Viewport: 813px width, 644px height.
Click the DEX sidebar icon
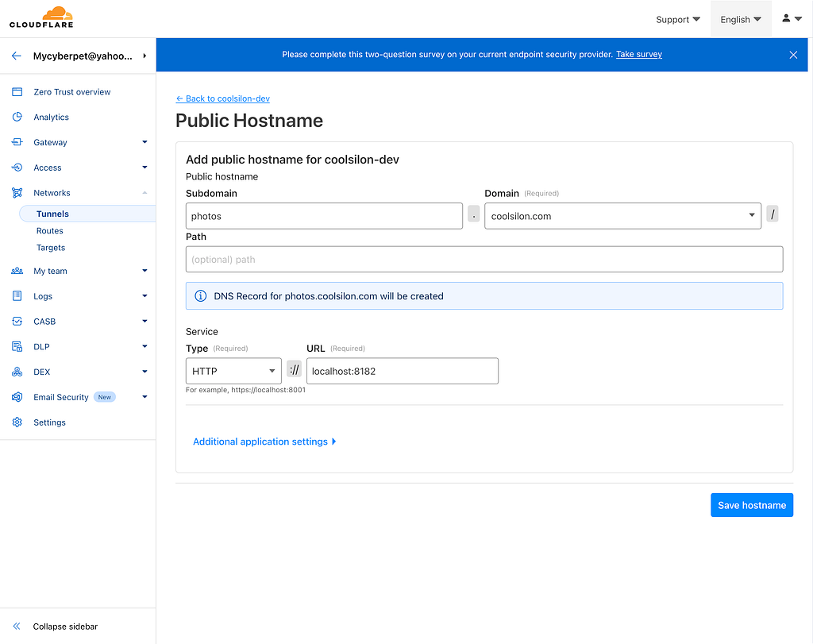pyautogui.click(x=17, y=372)
